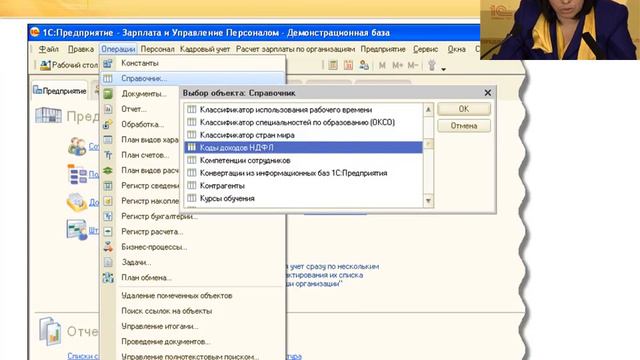Click the M- toolbar button
640x360 pixels.
click(x=413, y=65)
